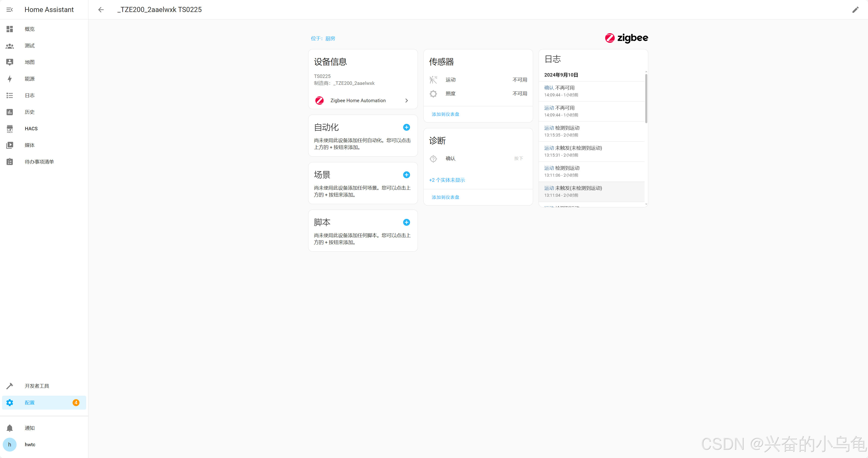Collapse the sidebar with the hamburger menu icon
This screenshot has height=458, width=868.
pyautogui.click(x=10, y=10)
